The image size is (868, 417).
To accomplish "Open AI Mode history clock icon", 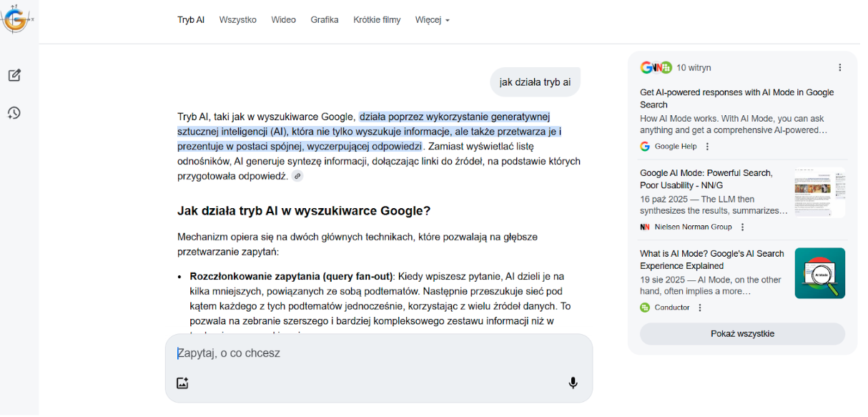I will [14, 113].
